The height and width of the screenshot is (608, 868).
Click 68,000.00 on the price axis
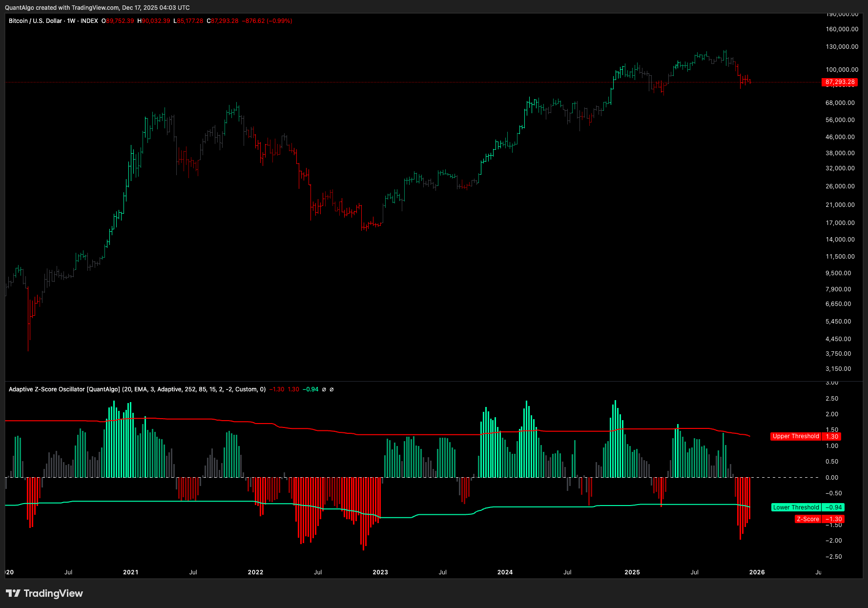(x=840, y=103)
